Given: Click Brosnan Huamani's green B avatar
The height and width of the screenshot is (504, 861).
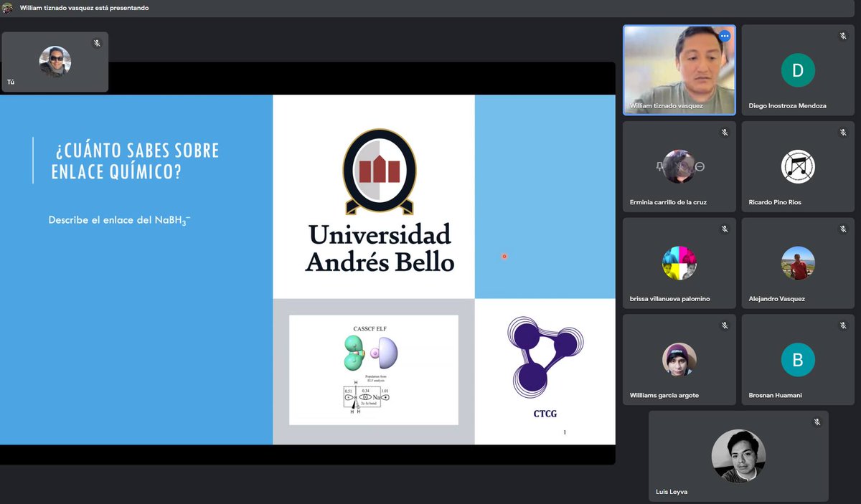Looking at the screenshot, I should (798, 360).
